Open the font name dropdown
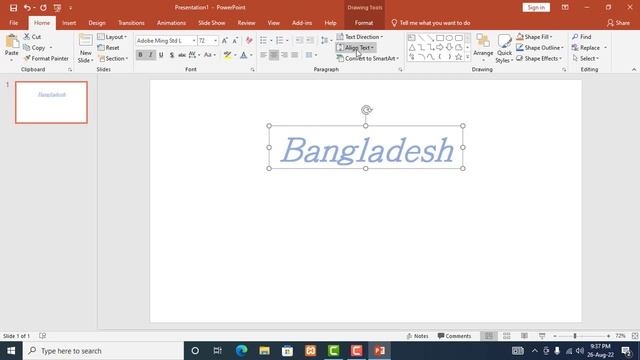The image size is (640, 360). coord(194,40)
